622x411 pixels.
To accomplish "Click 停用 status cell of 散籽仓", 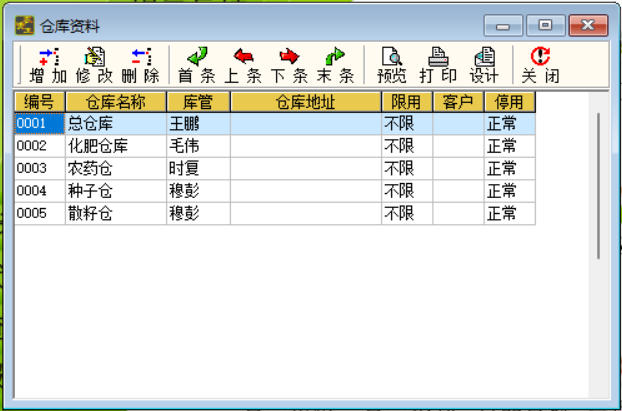I will coord(510,213).
